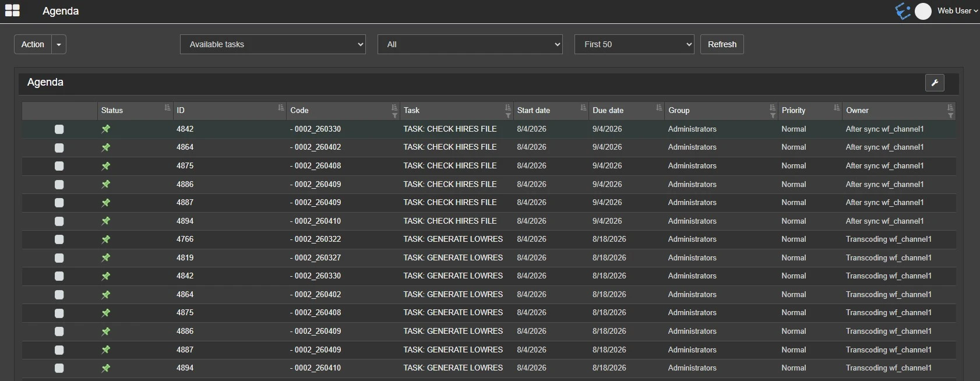Open the First 50 dropdown
This screenshot has width=980, height=381.
coord(634,44)
